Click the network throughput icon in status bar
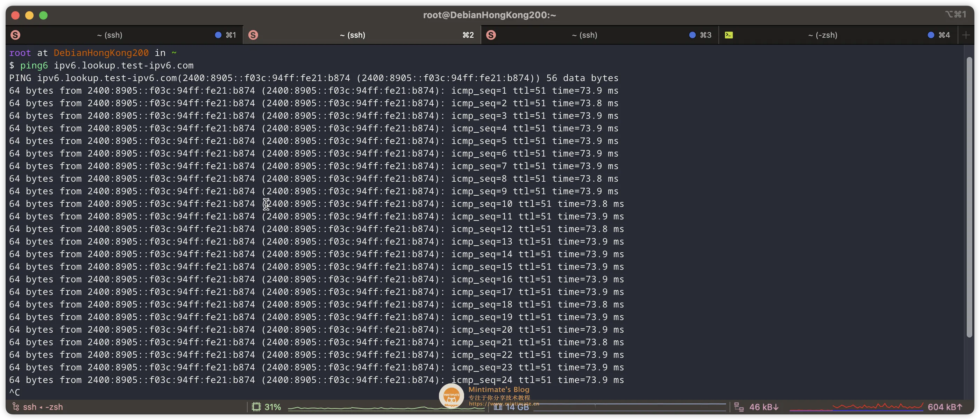980x420 pixels. 739,407
